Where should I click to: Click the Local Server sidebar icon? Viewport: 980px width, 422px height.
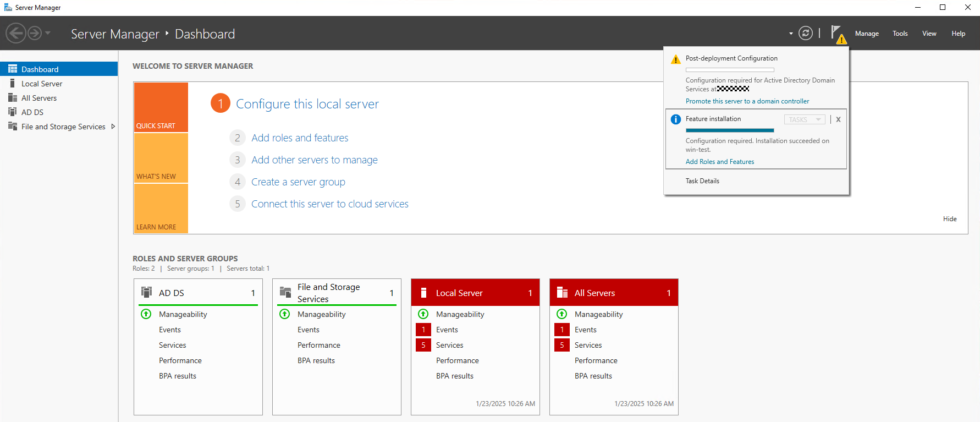pos(12,83)
